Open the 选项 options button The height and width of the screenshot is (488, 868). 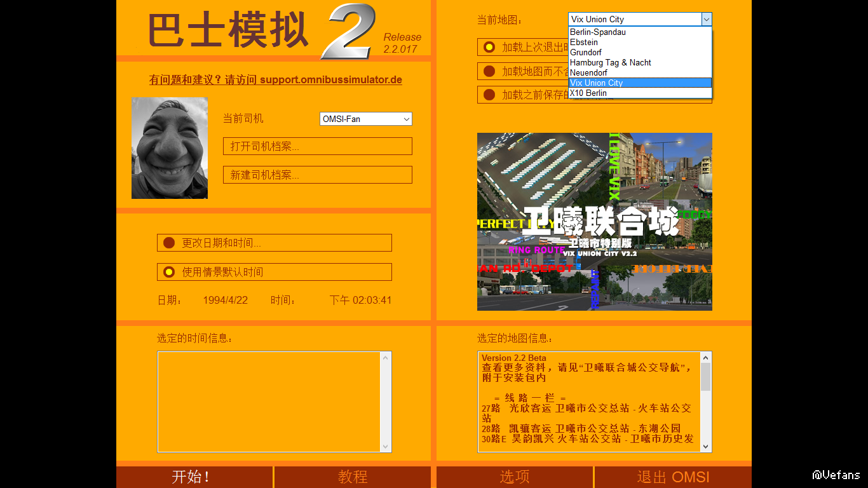[515, 477]
